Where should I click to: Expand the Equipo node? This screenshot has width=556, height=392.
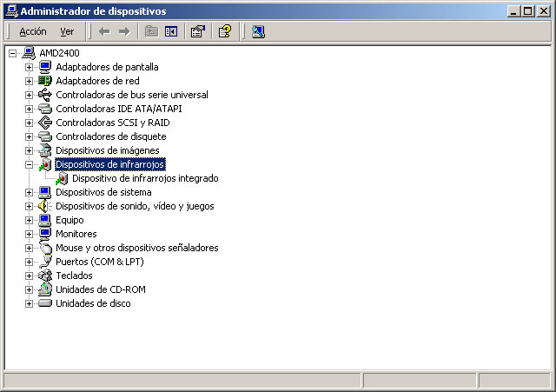[x=29, y=220]
